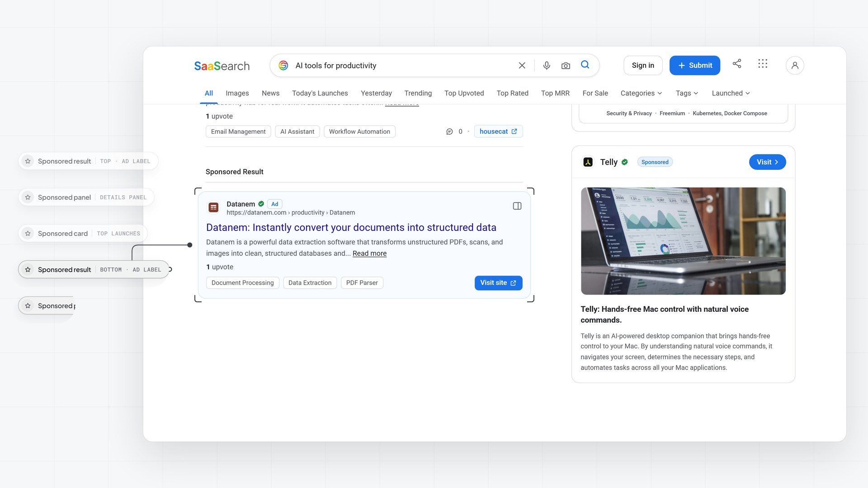Click the SaaSearch logo
This screenshot has height=488, width=868.
[222, 66]
